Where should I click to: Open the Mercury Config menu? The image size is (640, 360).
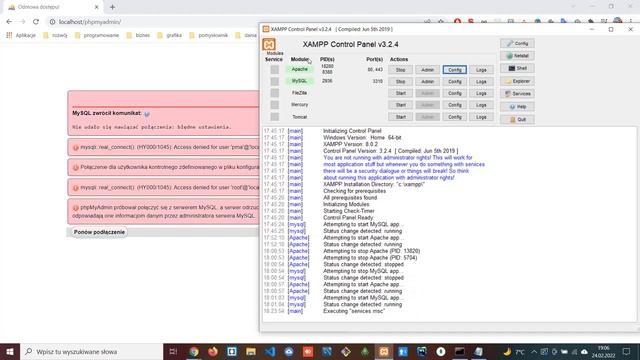tap(455, 105)
